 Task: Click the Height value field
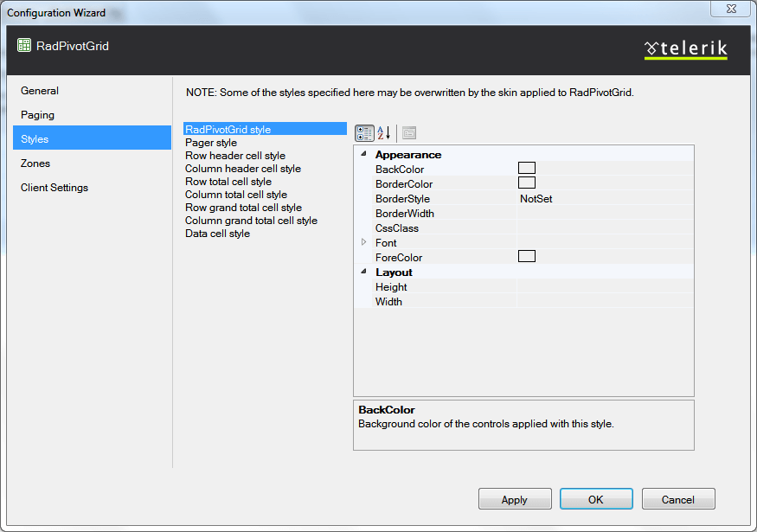point(605,286)
